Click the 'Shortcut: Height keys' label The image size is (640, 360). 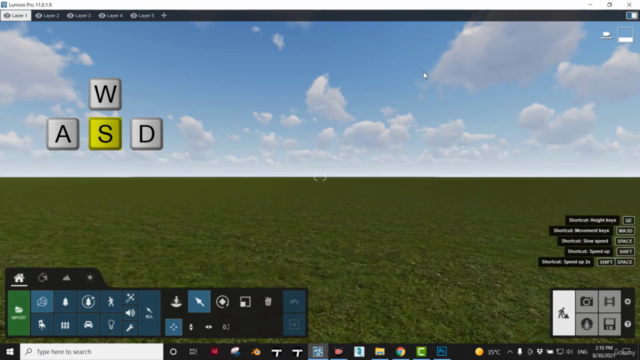592,220
